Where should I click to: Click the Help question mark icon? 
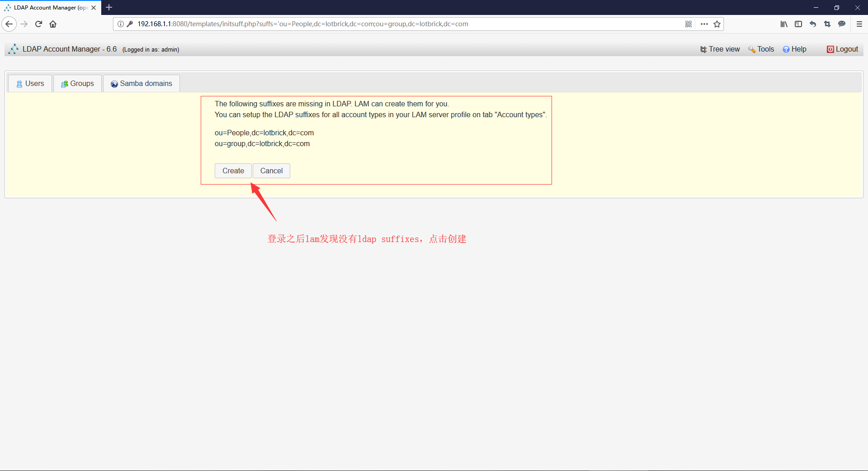click(786, 49)
